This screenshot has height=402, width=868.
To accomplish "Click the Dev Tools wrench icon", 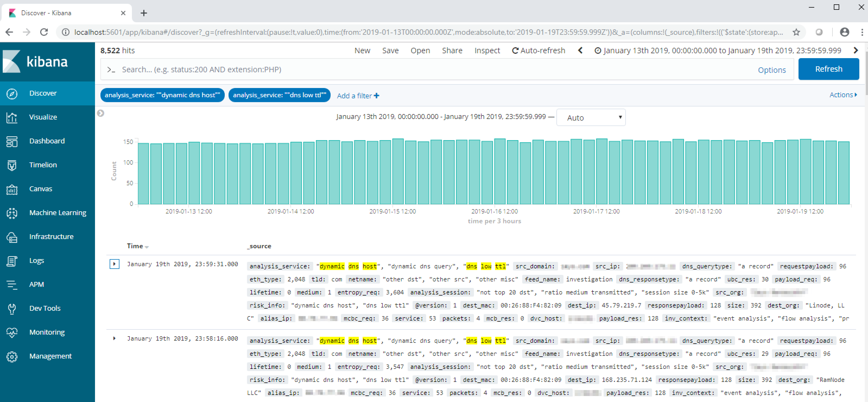I will (12, 309).
